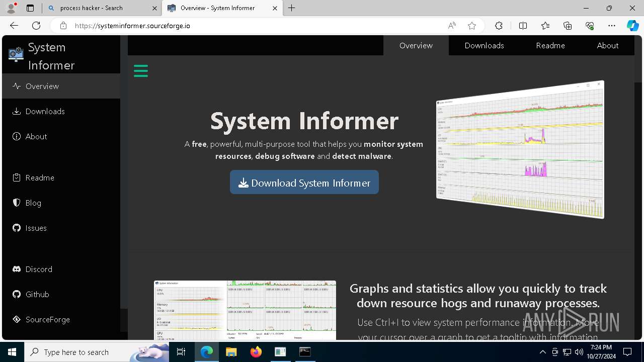Click the Issues GitHub icon in sidebar

(17, 228)
